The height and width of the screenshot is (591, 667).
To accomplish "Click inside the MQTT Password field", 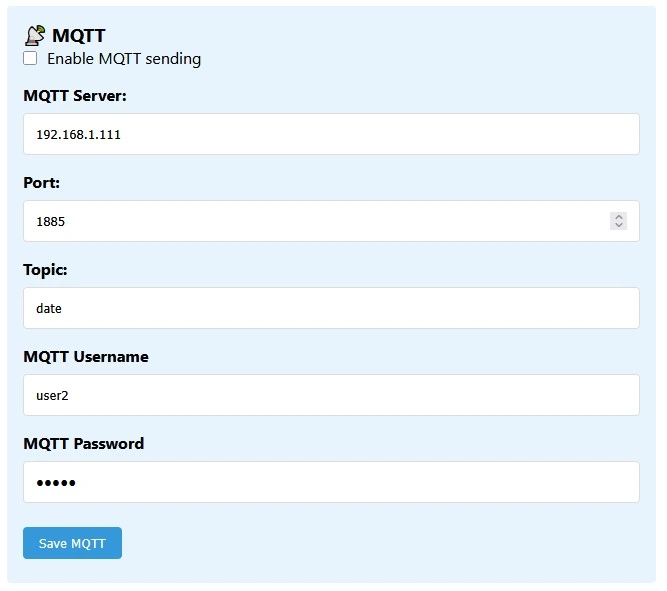I will coord(331,482).
